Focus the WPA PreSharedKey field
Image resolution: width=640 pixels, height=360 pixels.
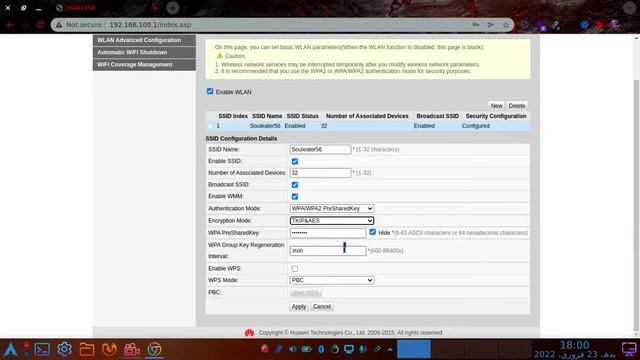[x=328, y=233]
